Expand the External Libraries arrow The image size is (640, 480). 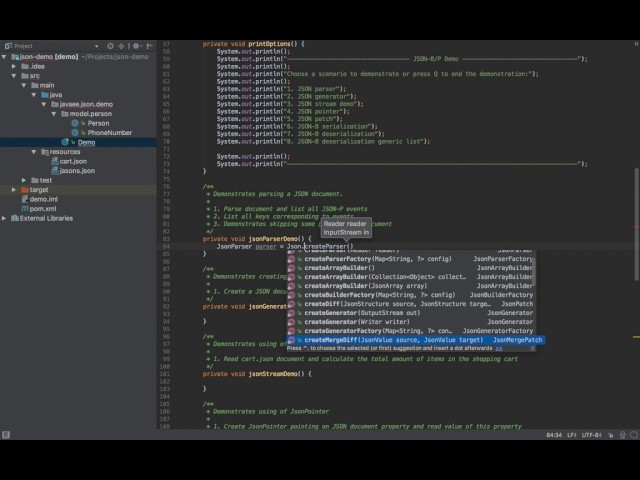[x=4, y=218]
